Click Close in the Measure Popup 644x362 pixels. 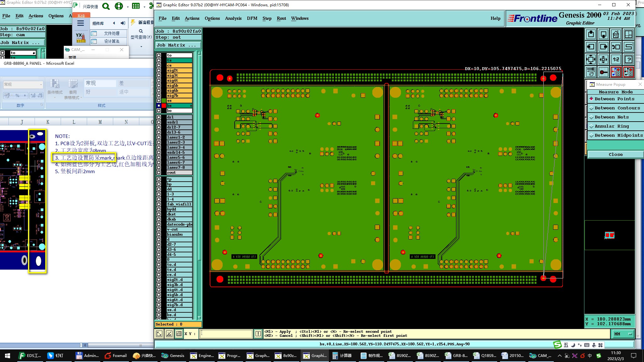click(x=615, y=154)
